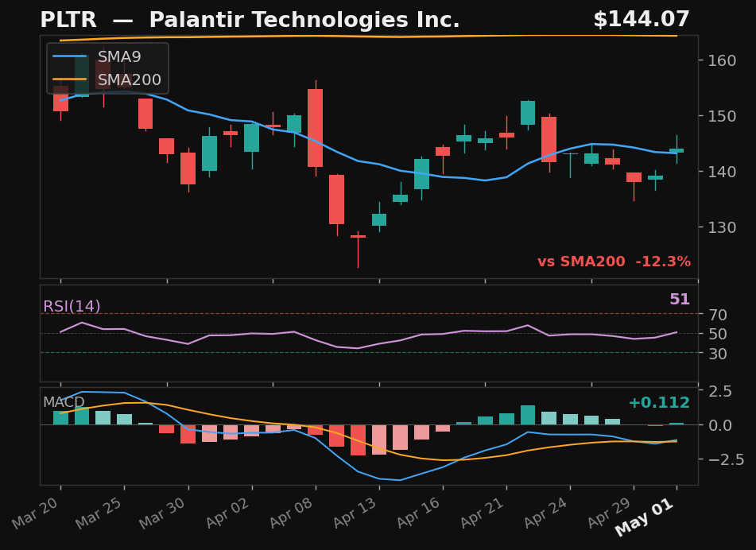Click the Mar 25 date label

coord(100,513)
